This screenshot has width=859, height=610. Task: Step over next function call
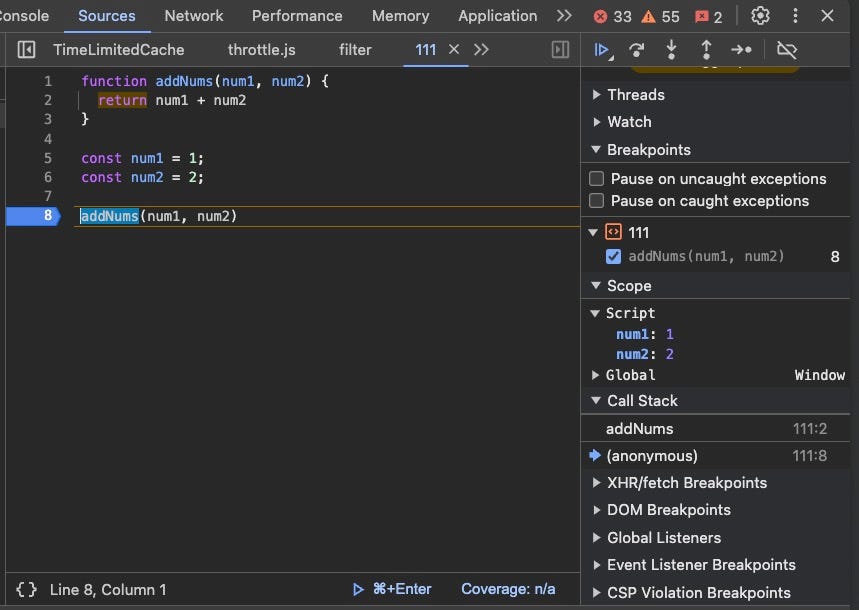click(637, 49)
